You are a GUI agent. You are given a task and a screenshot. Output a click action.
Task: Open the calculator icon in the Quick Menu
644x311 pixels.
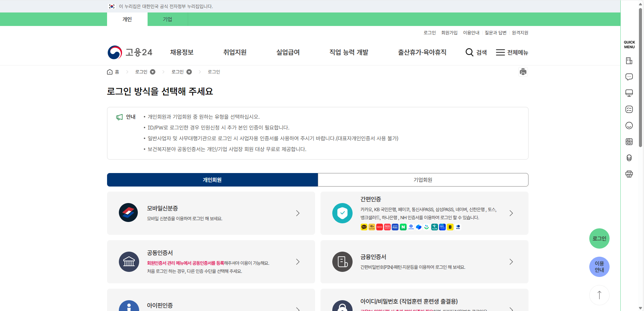tap(629, 141)
